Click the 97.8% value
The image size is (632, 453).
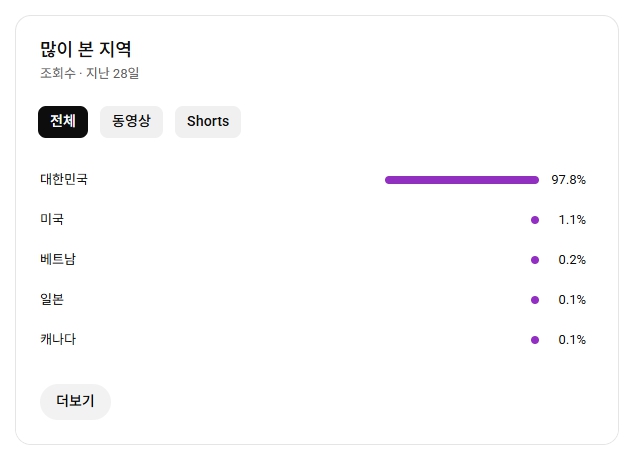[568, 180]
